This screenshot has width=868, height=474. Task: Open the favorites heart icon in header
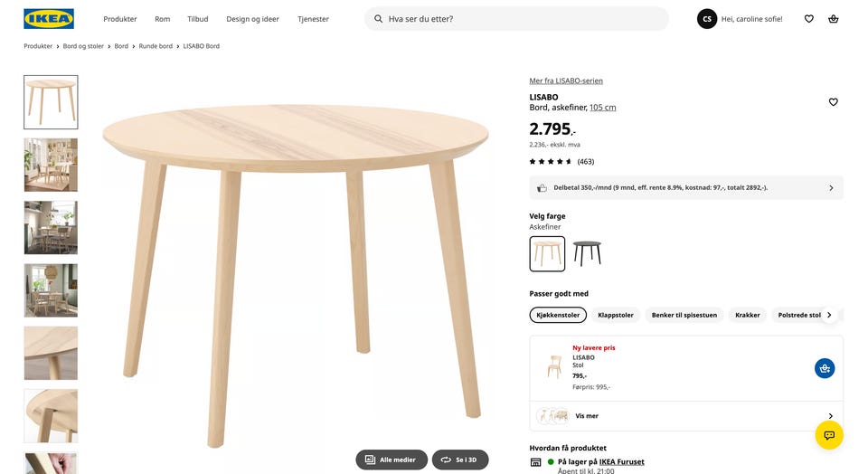point(808,19)
